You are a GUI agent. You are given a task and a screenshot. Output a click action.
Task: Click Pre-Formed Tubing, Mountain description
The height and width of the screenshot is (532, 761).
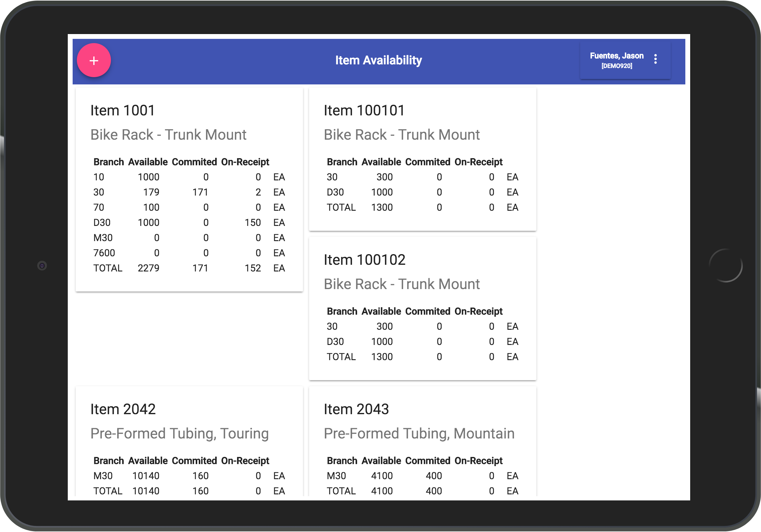pyautogui.click(x=419, y=434)
